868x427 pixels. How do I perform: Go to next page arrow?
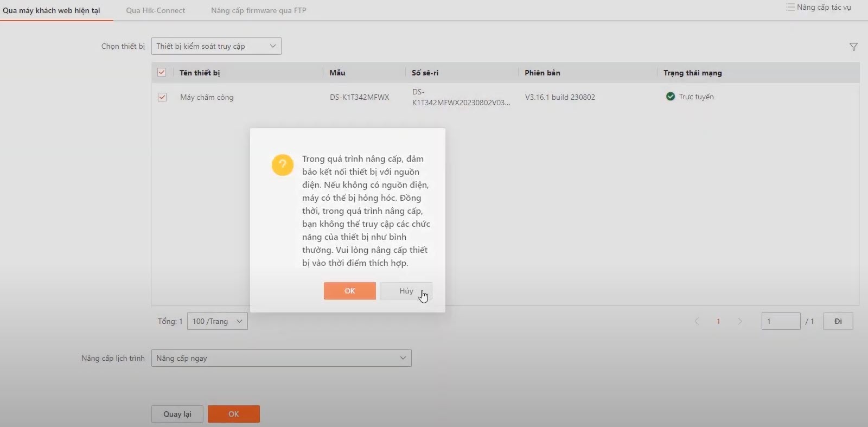click(x=740, y=321)
